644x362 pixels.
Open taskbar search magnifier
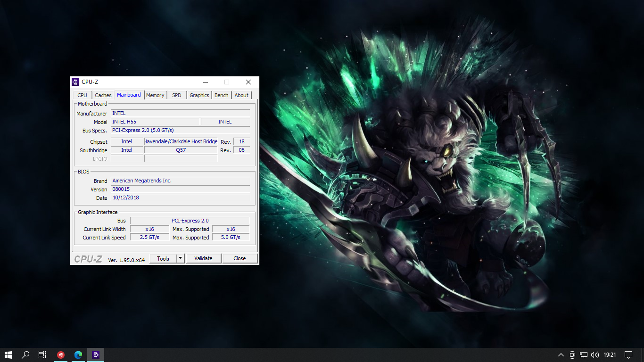coord(26,355)
